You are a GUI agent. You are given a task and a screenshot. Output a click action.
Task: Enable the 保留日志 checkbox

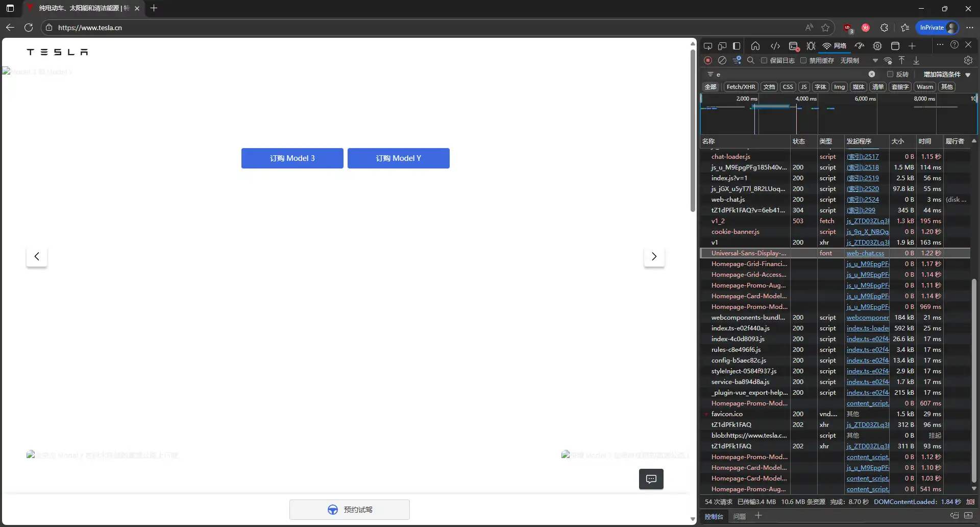tap(764, 60)
